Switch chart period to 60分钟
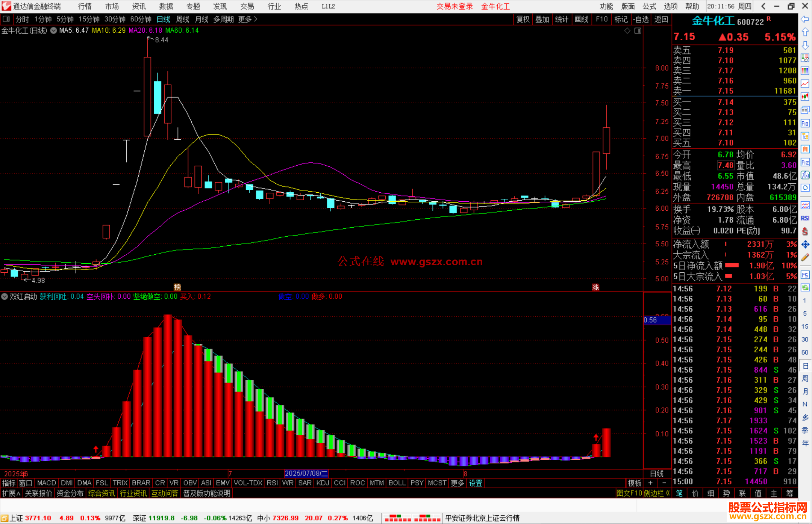Screen dimensions: 812x524 tap(141, 19)
